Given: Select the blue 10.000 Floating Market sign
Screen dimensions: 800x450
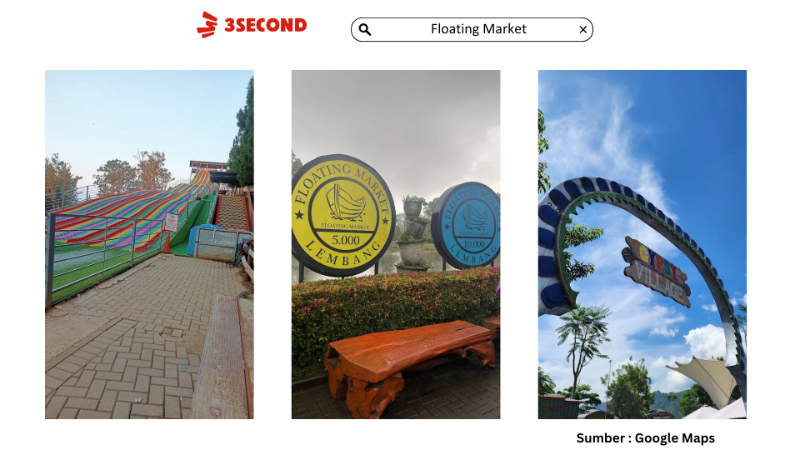Looking at the screenshot, I should pos(467,225).
